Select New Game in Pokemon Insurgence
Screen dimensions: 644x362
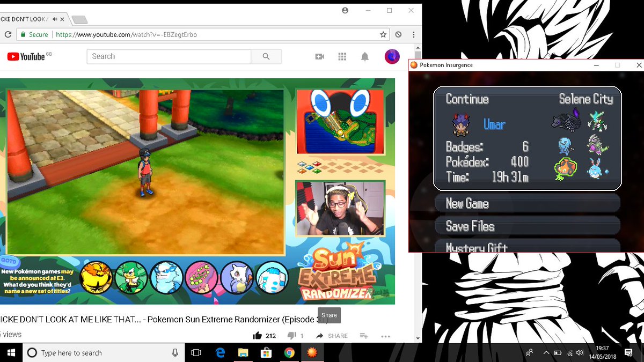pos(528,203)
